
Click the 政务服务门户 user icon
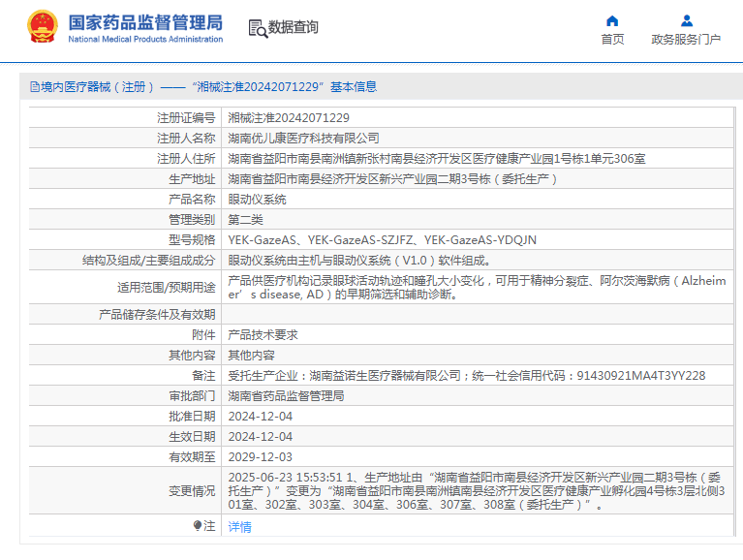pyautogui.click(x=687, y=21)
